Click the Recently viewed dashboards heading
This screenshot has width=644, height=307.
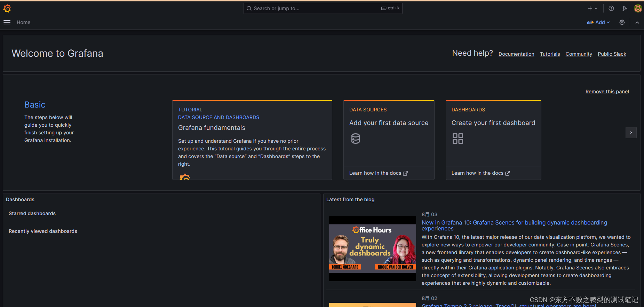click(43, 231)
